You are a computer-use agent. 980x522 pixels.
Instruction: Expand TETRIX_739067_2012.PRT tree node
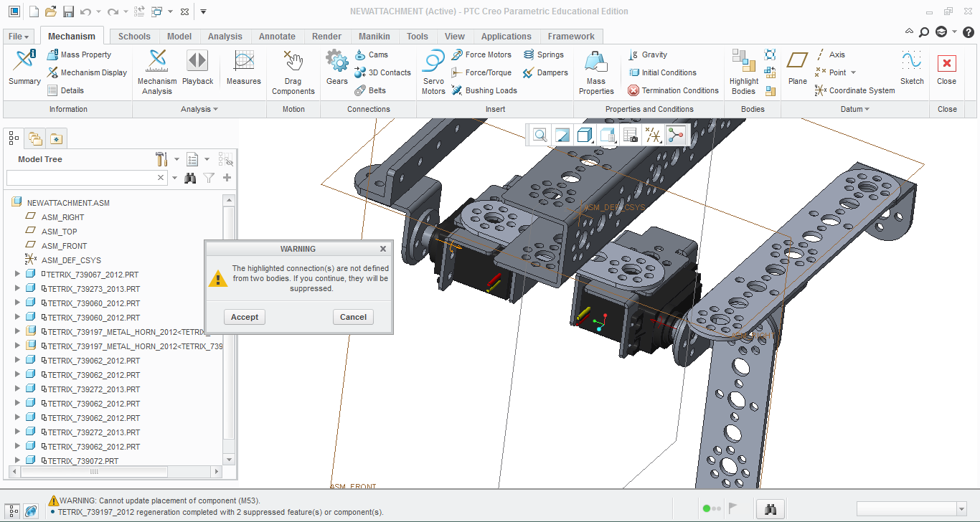pos(17,274)
